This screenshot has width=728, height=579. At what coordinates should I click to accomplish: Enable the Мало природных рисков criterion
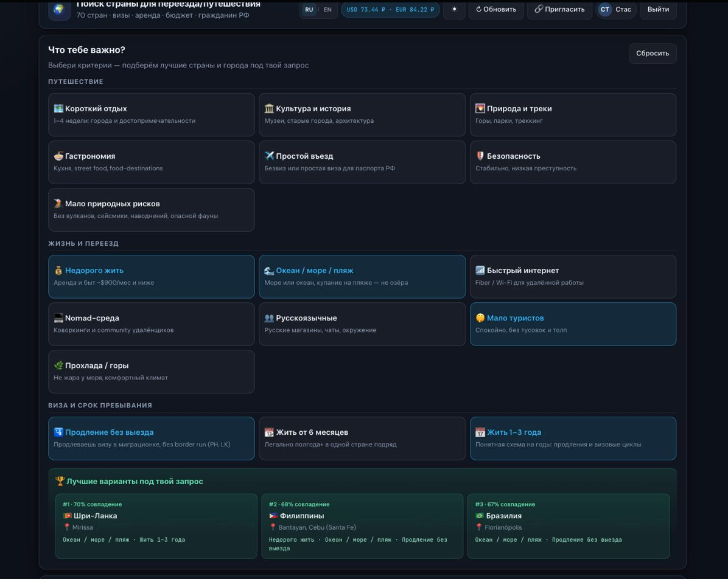[x=152, y=210]
